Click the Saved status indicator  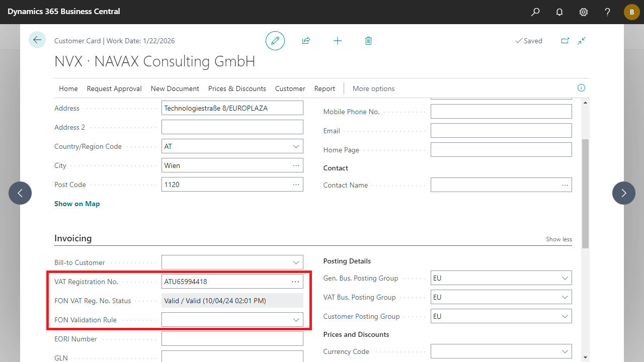click(x=529, y=41)
